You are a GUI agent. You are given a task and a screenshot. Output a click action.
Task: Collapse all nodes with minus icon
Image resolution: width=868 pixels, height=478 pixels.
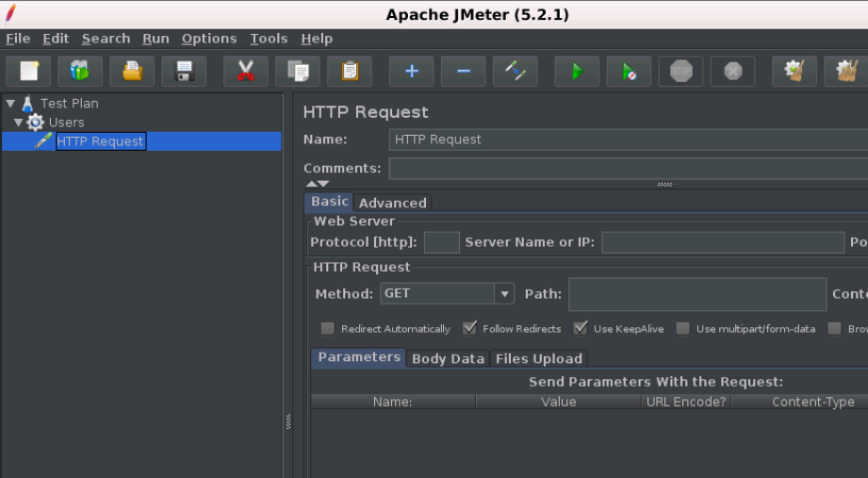pos(464,71)
